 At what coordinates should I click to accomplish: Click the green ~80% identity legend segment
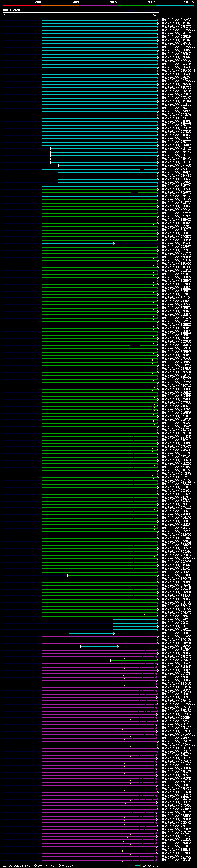137,6
